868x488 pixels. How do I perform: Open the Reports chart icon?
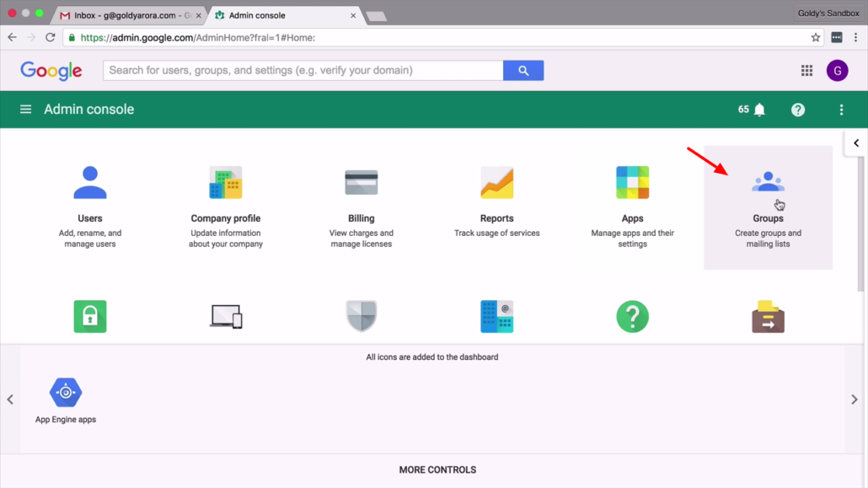pos(496,182)
